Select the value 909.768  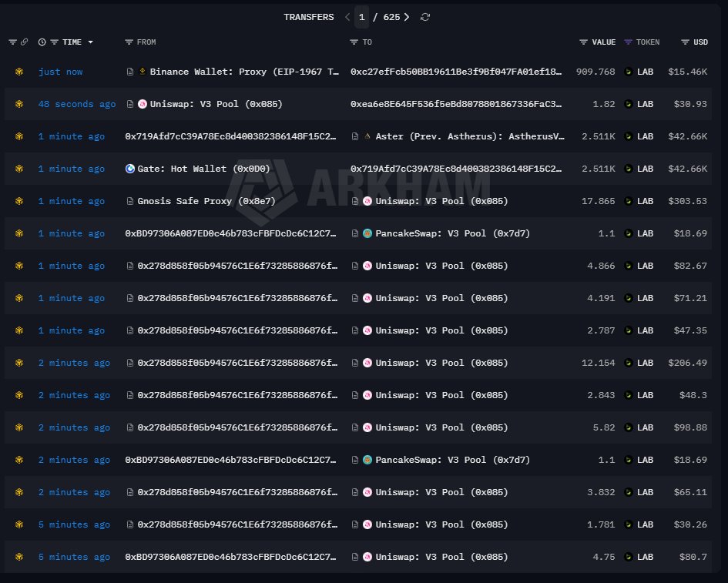(x=595, y=72)
